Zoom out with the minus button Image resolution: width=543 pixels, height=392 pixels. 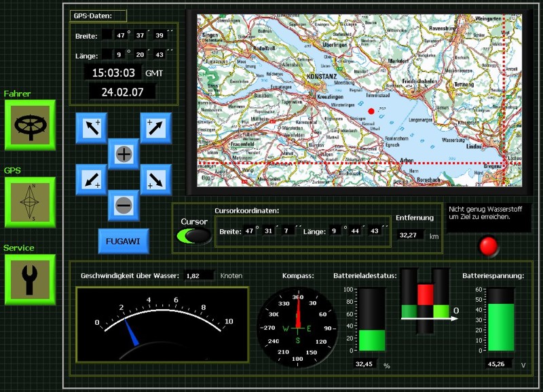[124, 205]
